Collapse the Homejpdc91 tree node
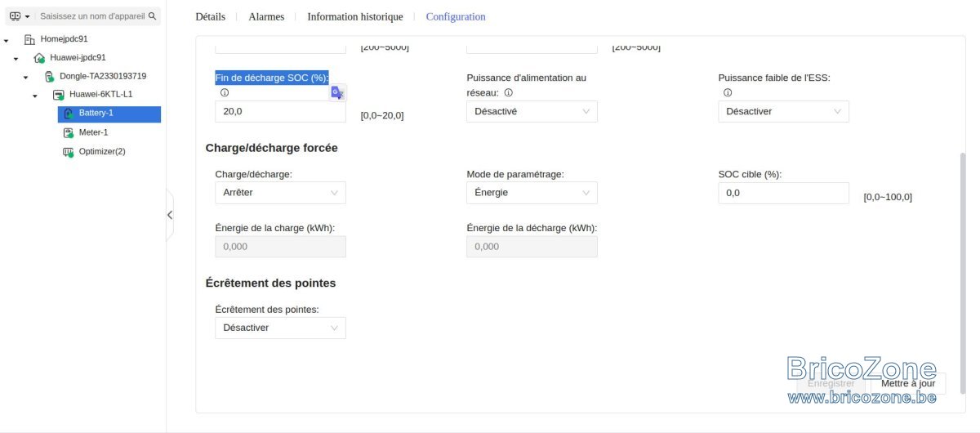 pyautogui.click(x=7, y=40)
